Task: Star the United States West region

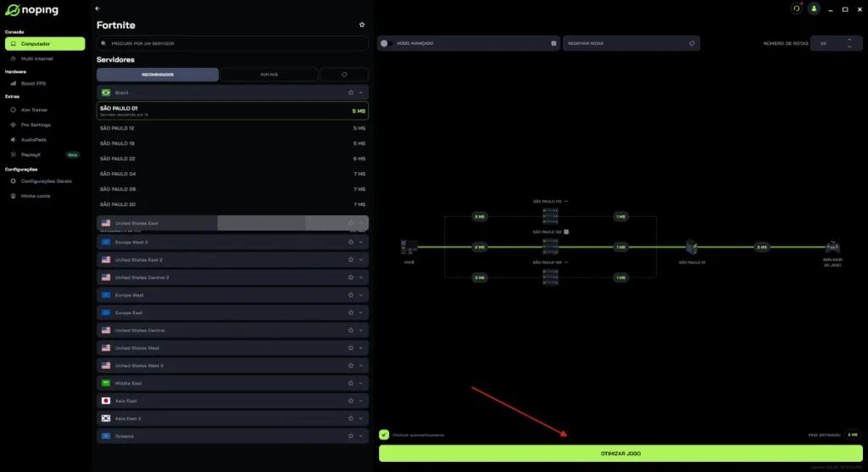Action: click(350, 348)
